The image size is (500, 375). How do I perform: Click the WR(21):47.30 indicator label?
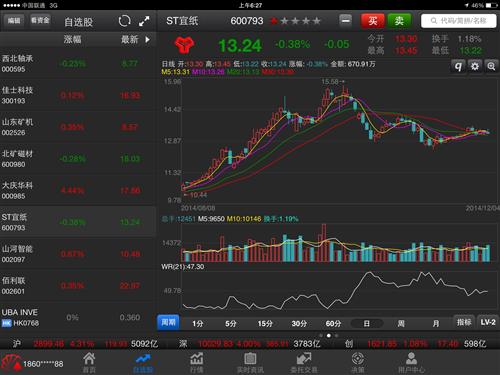[x=183, y=267]
